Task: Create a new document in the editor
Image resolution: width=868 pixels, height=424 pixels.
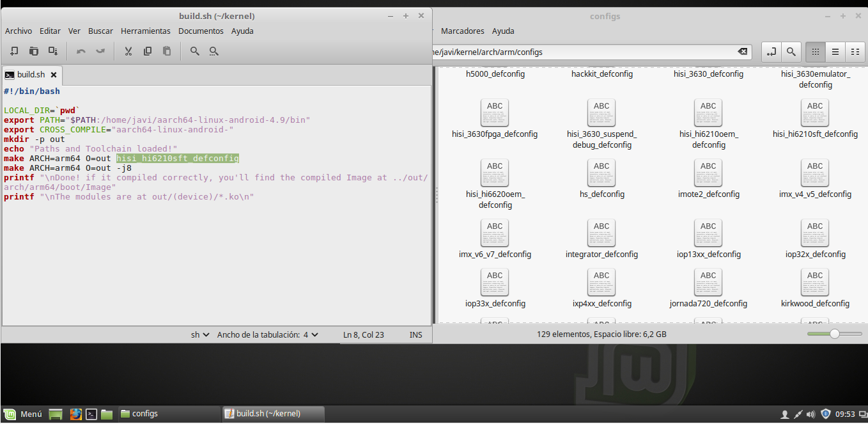Action: (14, 51)
